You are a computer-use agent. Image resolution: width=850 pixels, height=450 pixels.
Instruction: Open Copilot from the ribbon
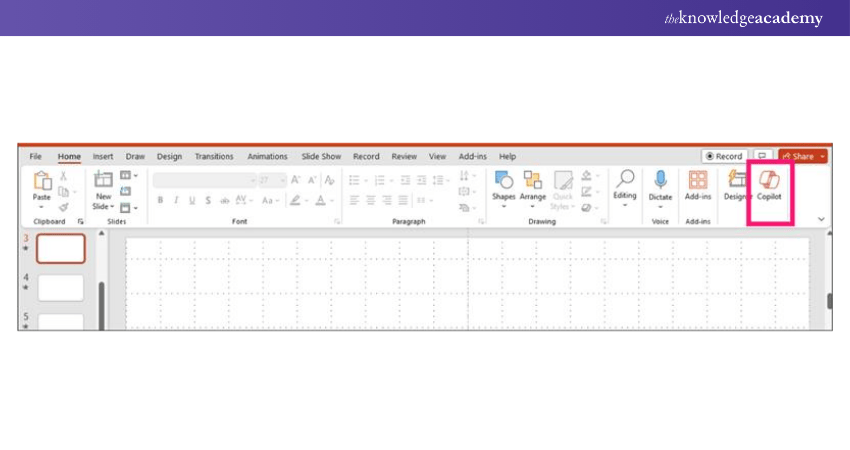769,186
